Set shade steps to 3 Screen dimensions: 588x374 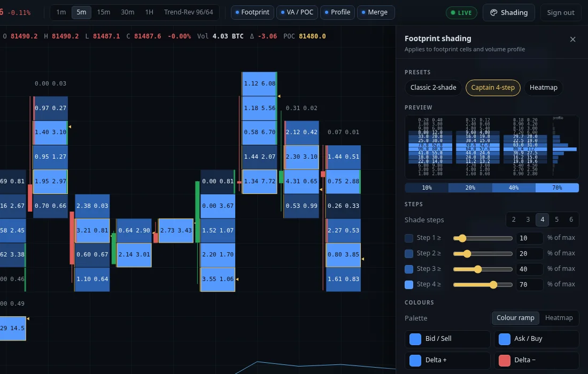(x=528, y=220)
